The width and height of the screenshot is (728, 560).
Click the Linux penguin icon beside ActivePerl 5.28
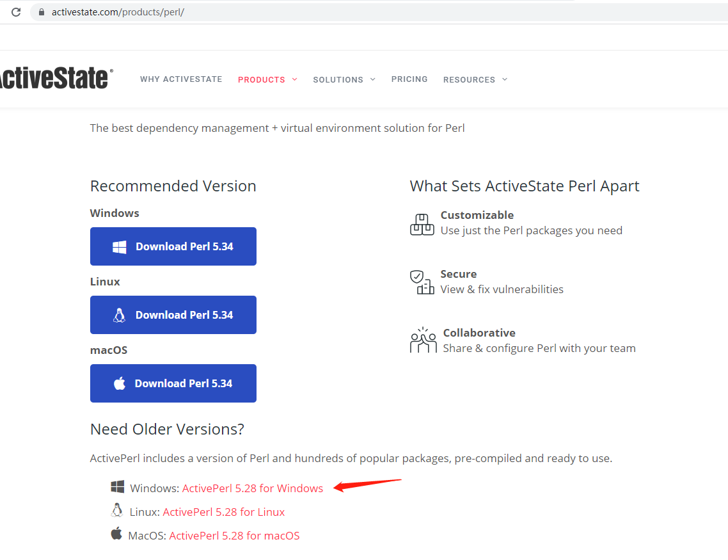[x=116, y=510]
